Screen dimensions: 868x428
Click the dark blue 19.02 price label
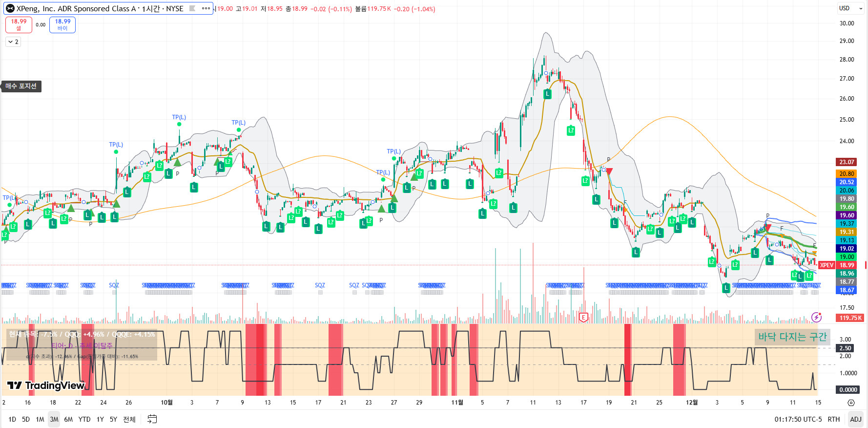click(x=847, y=249)
